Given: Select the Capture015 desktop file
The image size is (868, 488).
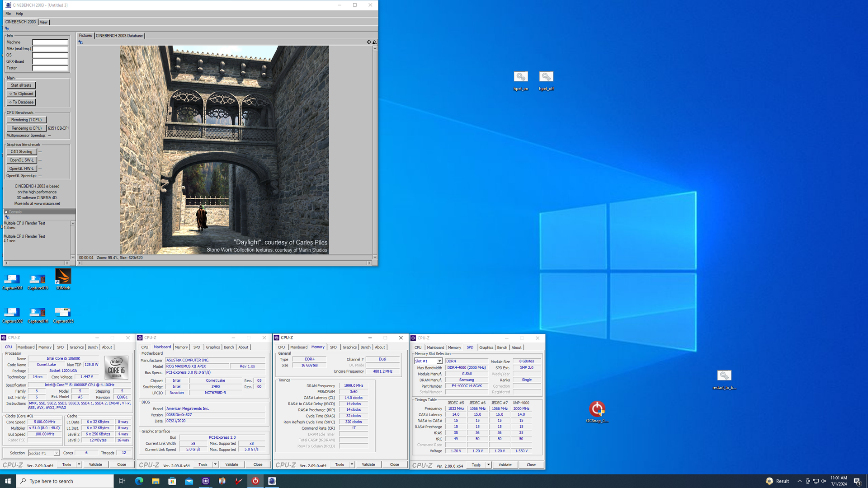Looking at the screenshot, I should [x=38, y=282].
